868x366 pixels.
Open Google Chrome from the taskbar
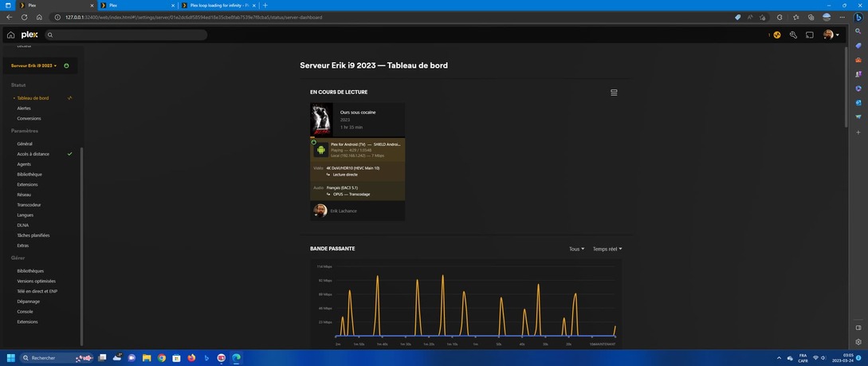(161, 358)
